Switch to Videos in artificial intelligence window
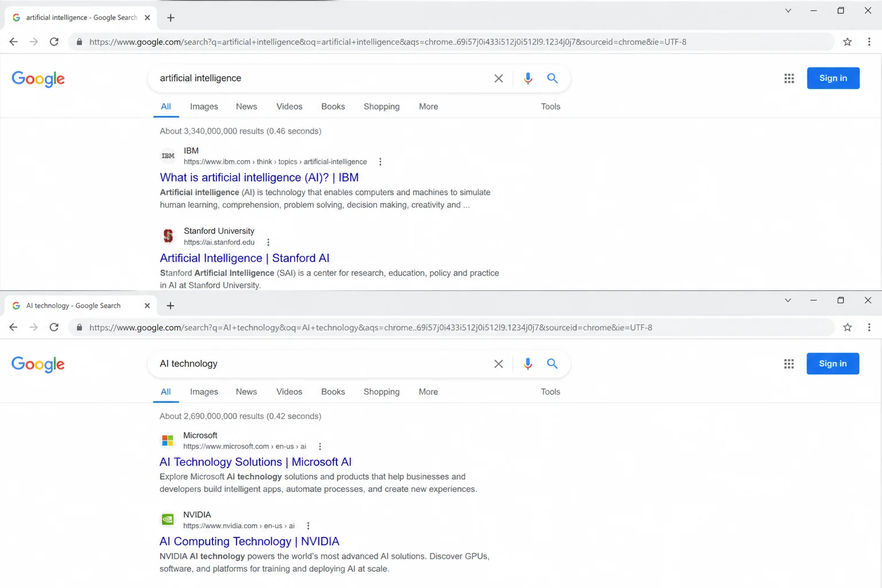882x588 pixels. coord(289,107)
